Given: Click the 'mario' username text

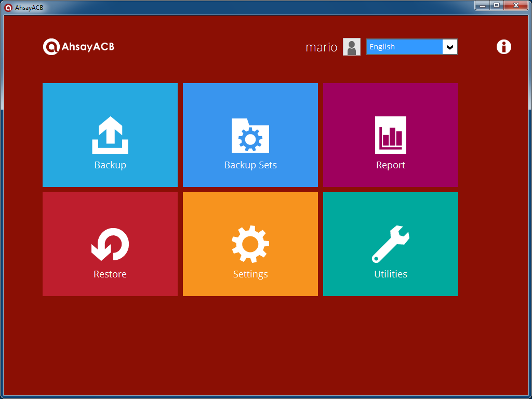Looking at the screenshot, I should (321, 47).
